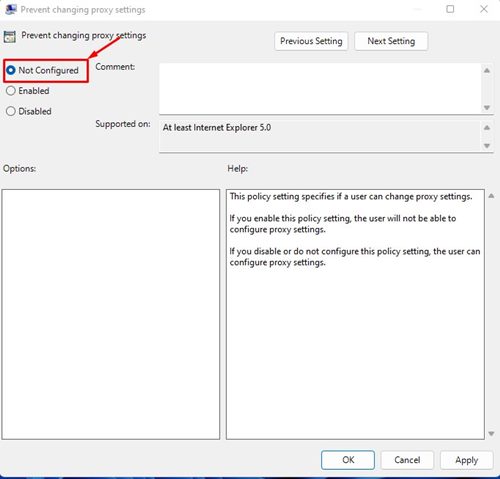Click the policy window title bar icon

[11, 9]
